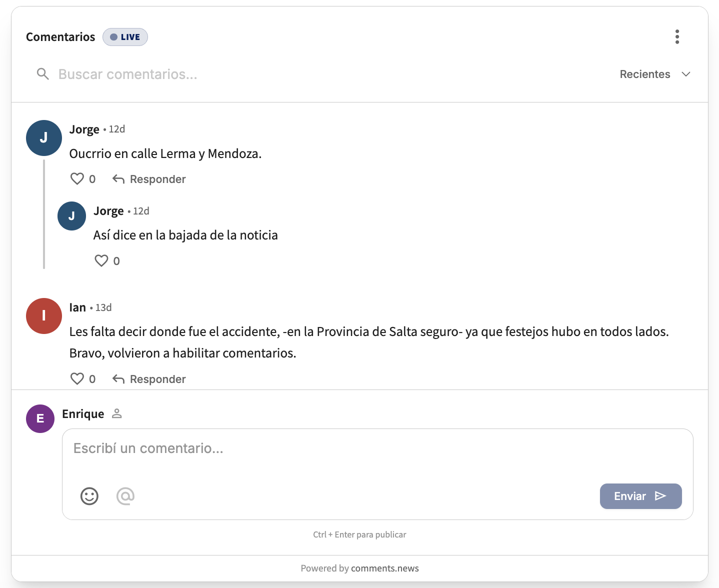The height and width of the screenshot is (588, 719).
Task: Click the search magnifier icon
Action: pyautogui.click(x=43, y=74)
